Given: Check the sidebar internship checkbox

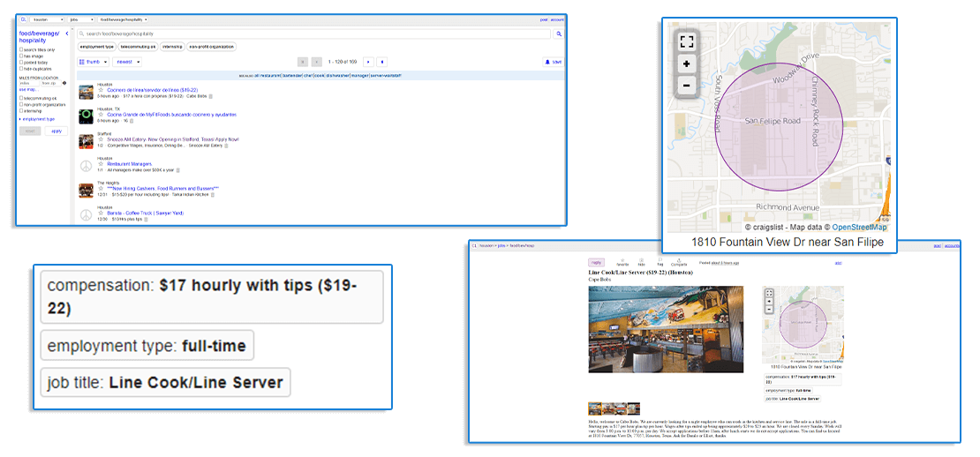Looking at the screenshot, I should tap(21, 110).
